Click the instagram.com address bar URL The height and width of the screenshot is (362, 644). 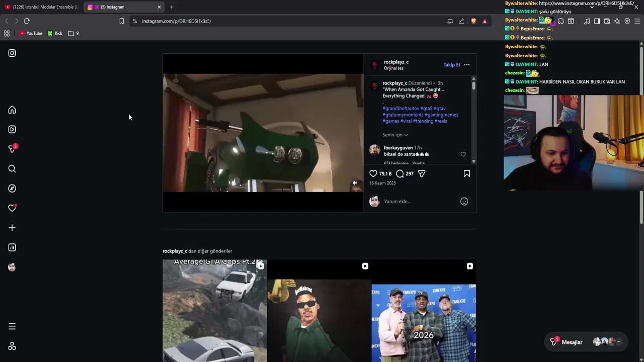coord(177,21)
